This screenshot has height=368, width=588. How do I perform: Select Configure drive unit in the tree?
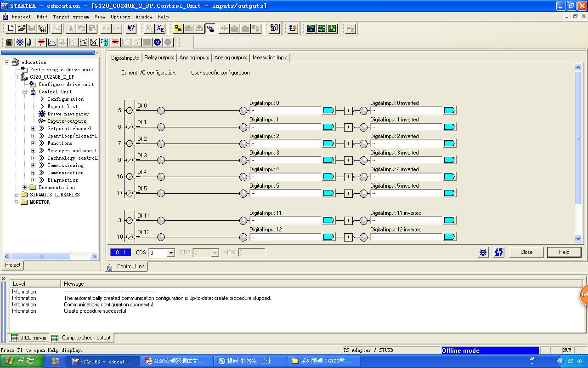[x=66, y=84]
